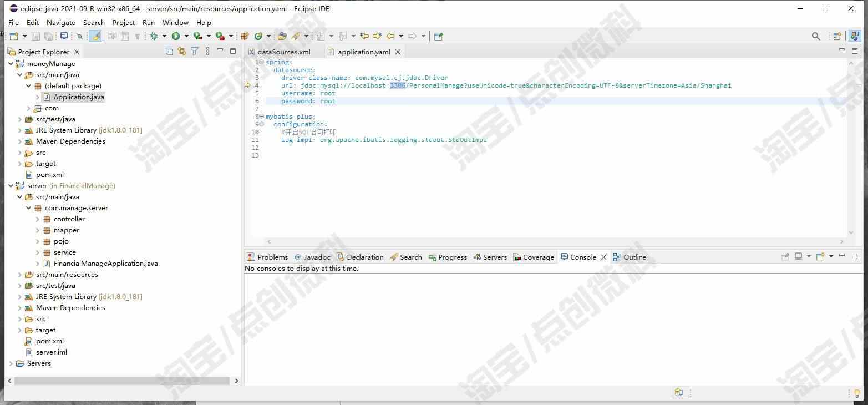Switch to the Javadoc tab
The width and height of the screenshot is (868, 405).
[312, 257]
